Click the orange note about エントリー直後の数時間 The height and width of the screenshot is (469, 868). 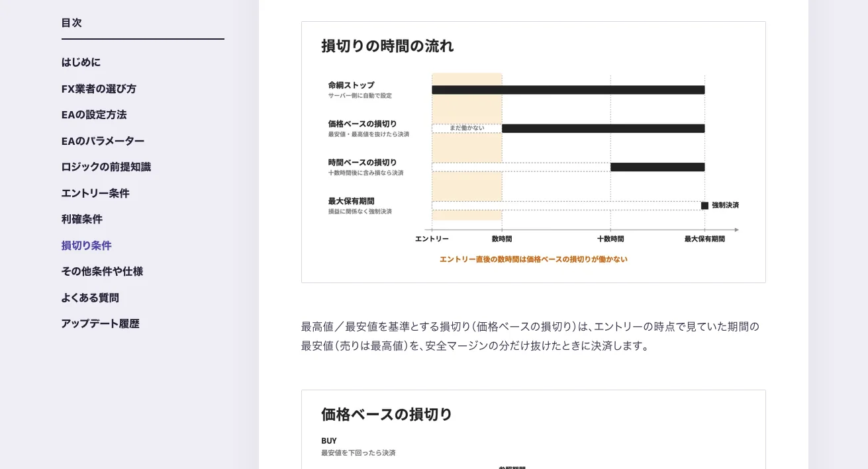(534, 259)
